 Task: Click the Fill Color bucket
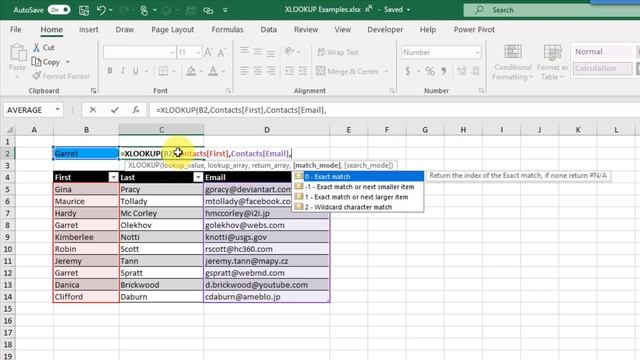(191, 71)
